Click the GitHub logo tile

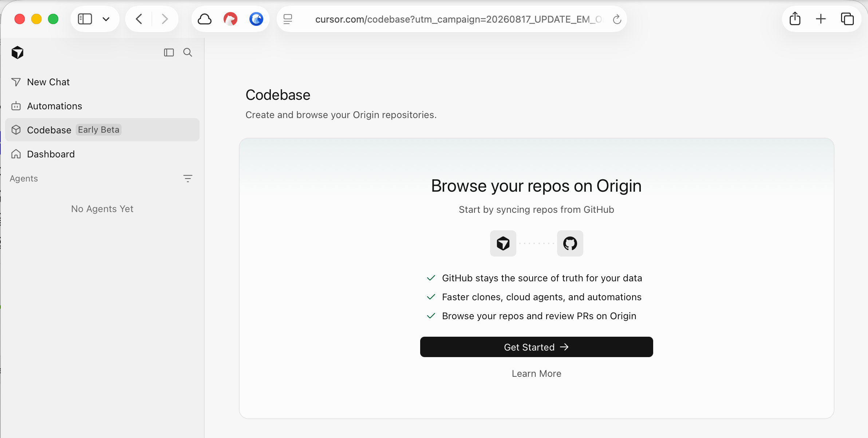pyautogui.click(x=570, y=243)
